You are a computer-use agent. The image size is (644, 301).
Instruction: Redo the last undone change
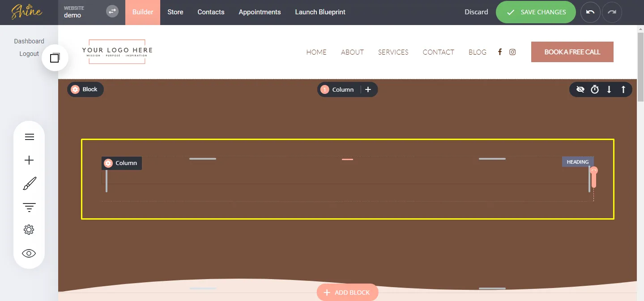coord(612,12)
